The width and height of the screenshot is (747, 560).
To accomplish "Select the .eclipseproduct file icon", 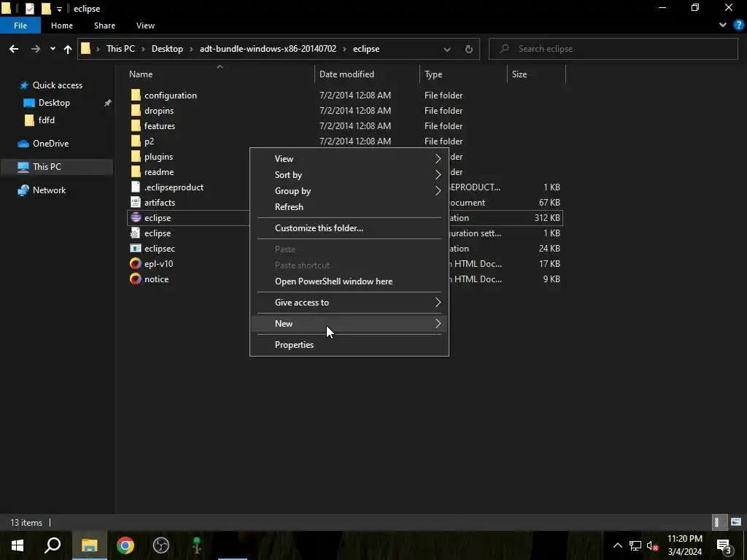I will pos(136,187).
